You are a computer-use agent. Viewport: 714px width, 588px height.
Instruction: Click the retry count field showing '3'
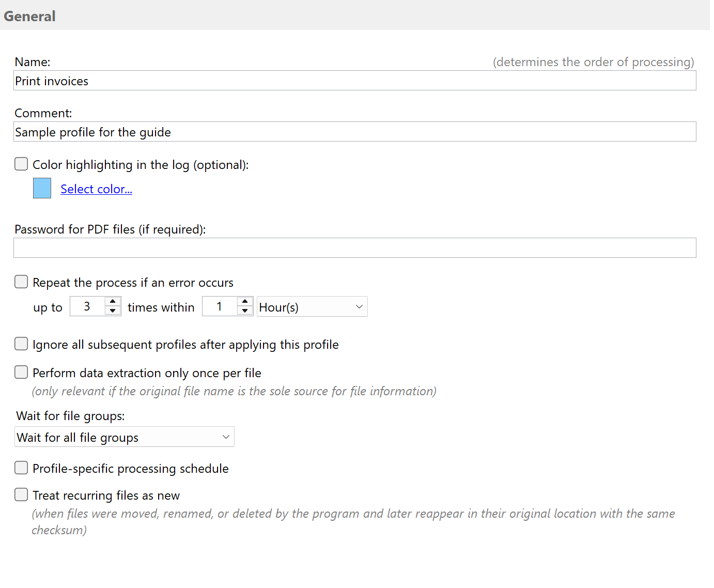(87, 306)
